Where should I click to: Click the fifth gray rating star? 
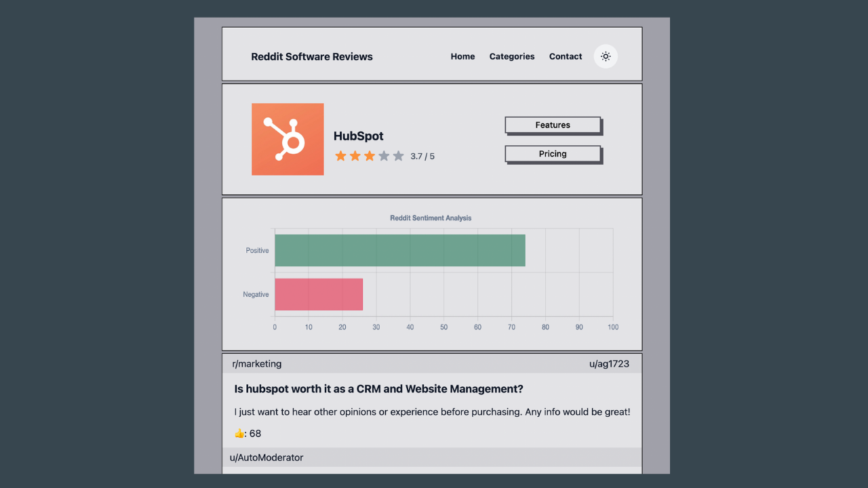(398, 156)
